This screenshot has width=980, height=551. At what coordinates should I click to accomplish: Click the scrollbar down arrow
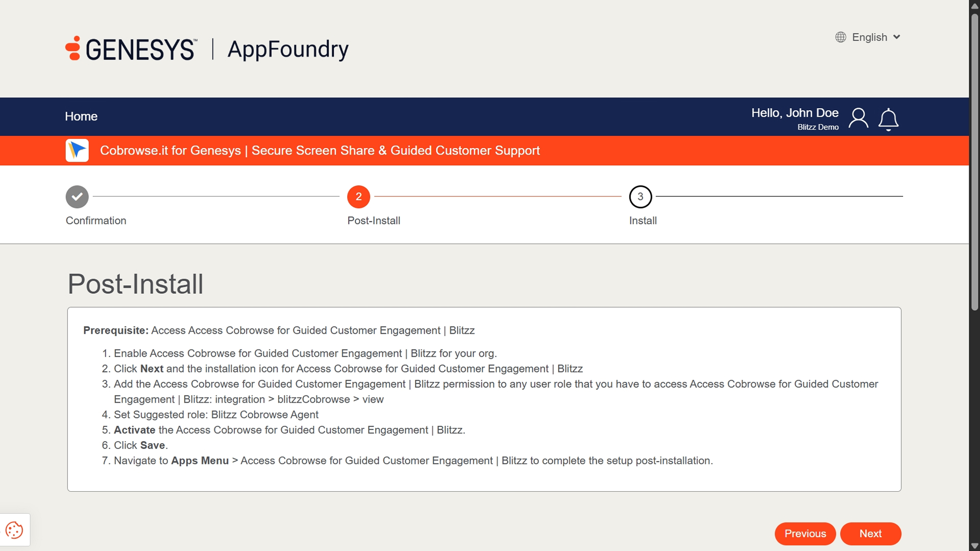pos(974,546)
